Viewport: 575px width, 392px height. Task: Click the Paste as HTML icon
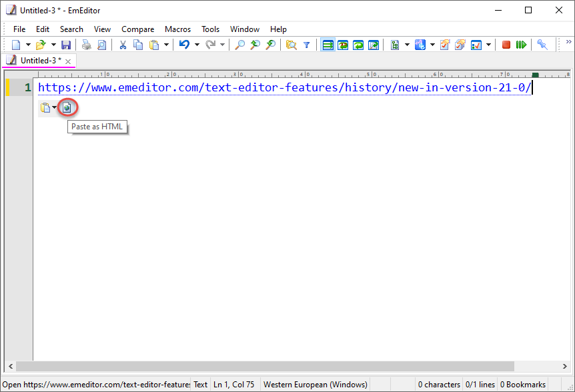click(67, 108)
